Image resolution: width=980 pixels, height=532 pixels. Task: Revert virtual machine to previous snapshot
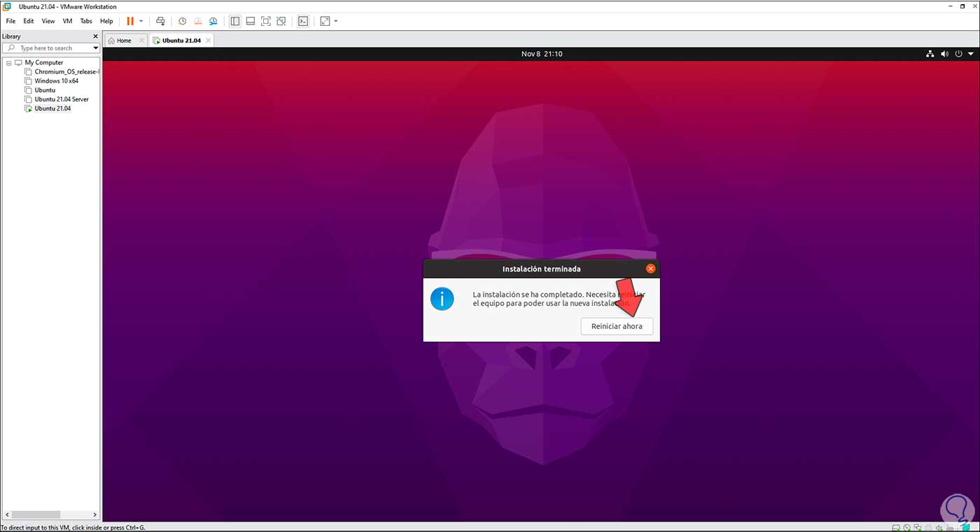pyautogui.click(x=198, y=21)
